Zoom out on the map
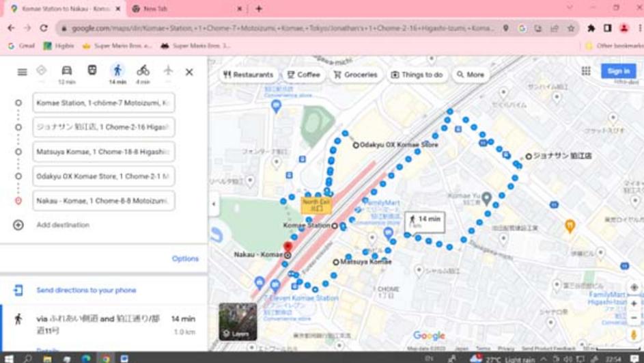644x363 pixels. click(x=634, y=318)
